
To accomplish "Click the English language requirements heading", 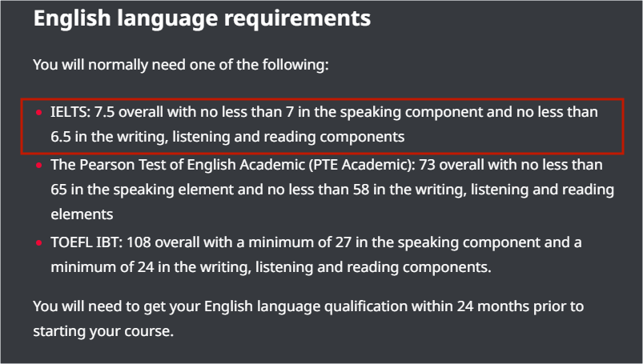I will (x=202, y=19).
